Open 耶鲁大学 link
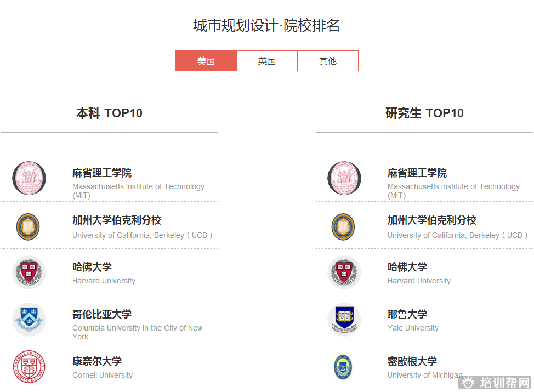 (407, 314)
